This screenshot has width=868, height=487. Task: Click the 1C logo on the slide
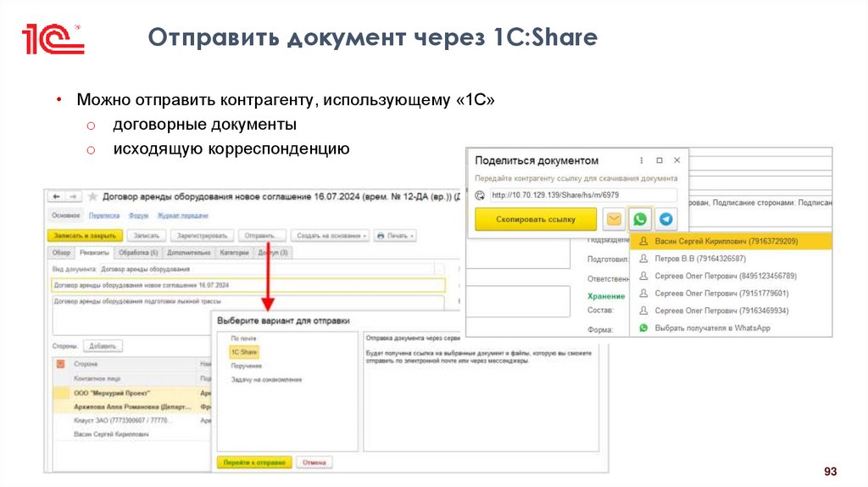pos(53,39)
